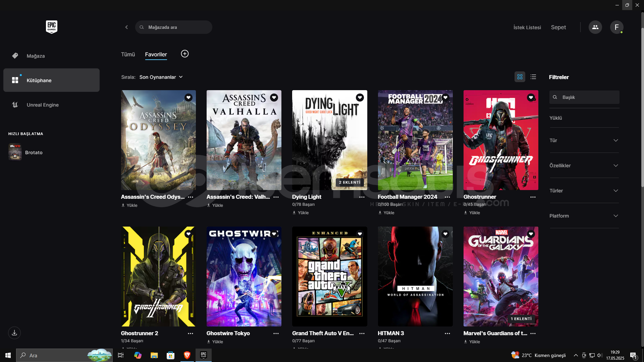Open İstek Listesi wishlist

[527, 27]
